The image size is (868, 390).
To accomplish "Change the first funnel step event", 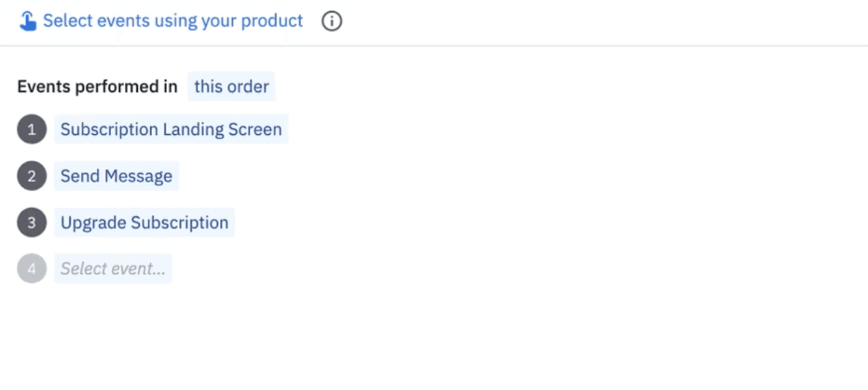I will pos(171,129).
